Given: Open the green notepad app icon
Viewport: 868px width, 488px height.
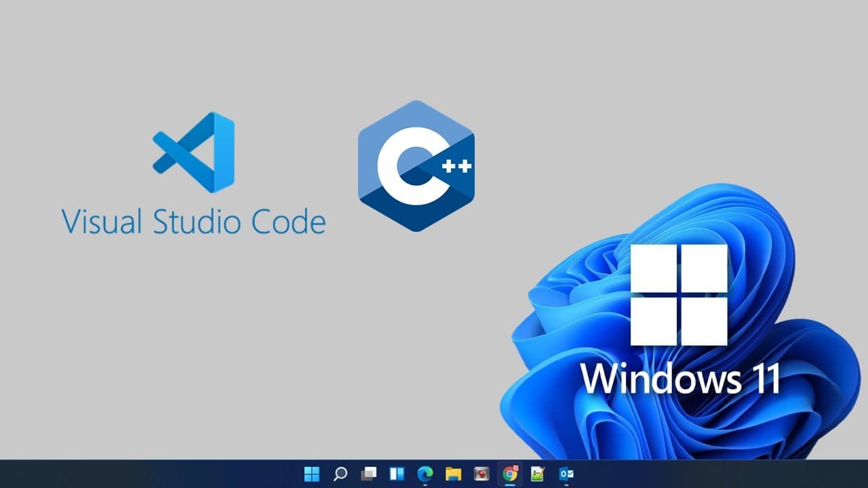Looking at the screenshot, I should point(538,474).
